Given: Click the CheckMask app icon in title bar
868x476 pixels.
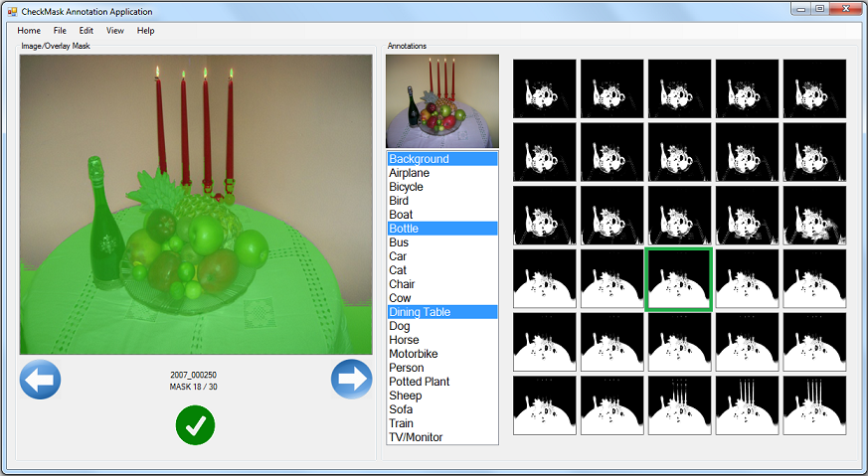Looking at the screenshot, I should [12, 11].
